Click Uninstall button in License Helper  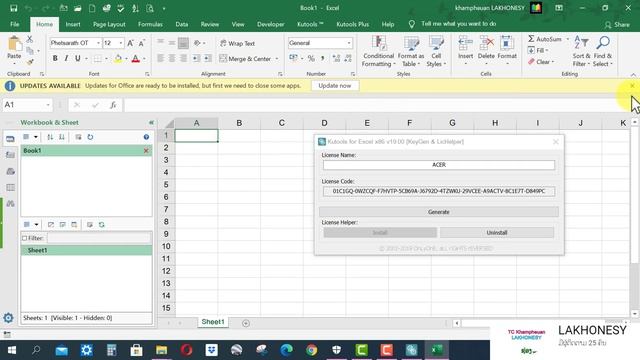[x=497, y=233]
